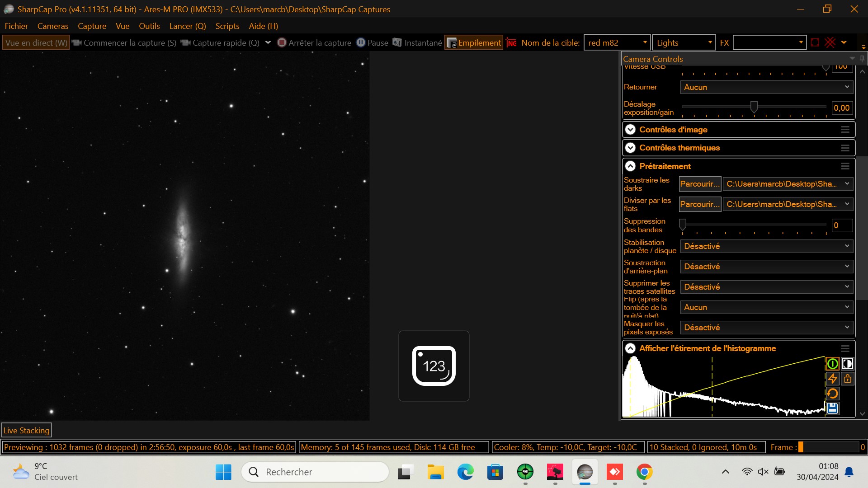Toggle the black and white display icon
Screen dimensions: 868x488
tap(848, 364)
